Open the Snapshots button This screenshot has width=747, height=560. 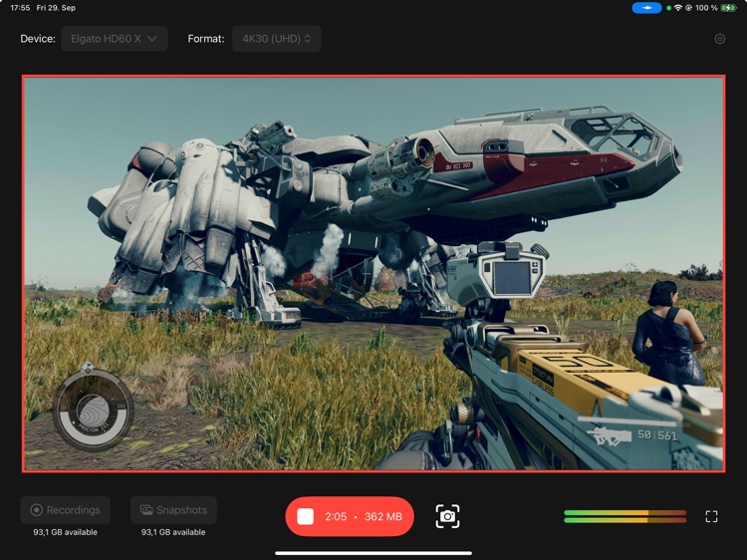[173, 510]
